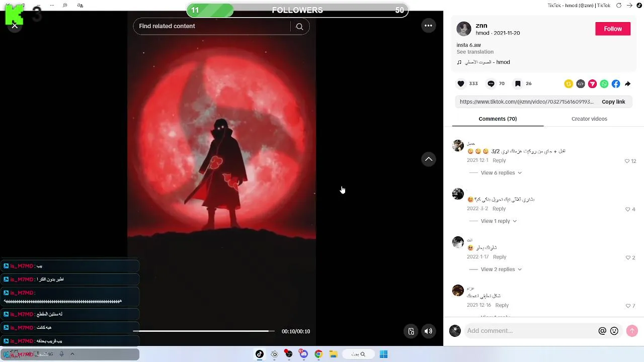This screenshot has width=644, height=362.
Task: Insert mention using the @ icon
Action: (x=602, y=331)
